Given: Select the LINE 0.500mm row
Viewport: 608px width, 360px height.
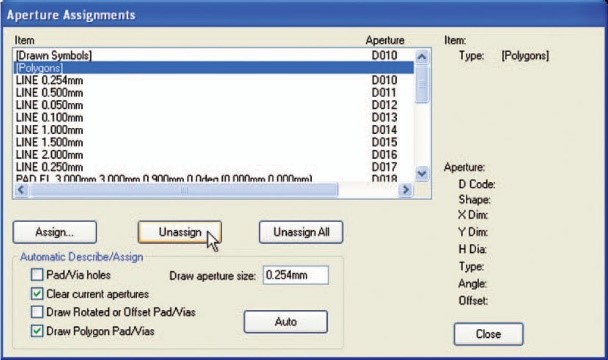Looking at the screenshot, I should (214, 93).
